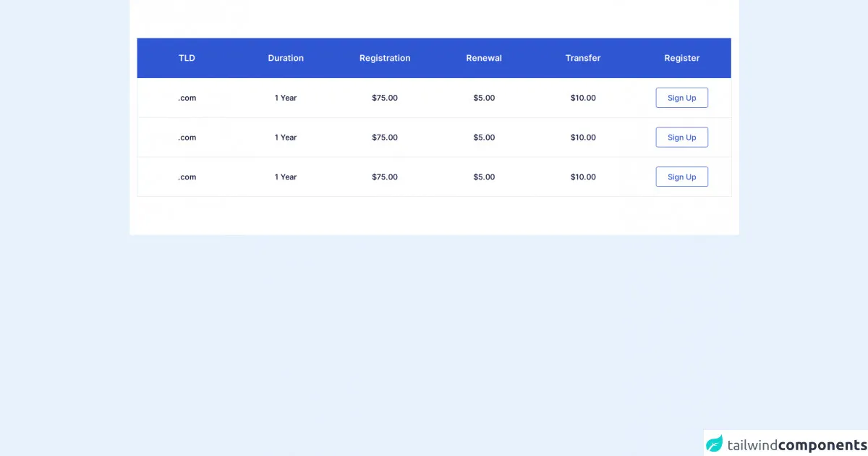Click the tailwindcomponents feather logo icon

tap(715, 444)
